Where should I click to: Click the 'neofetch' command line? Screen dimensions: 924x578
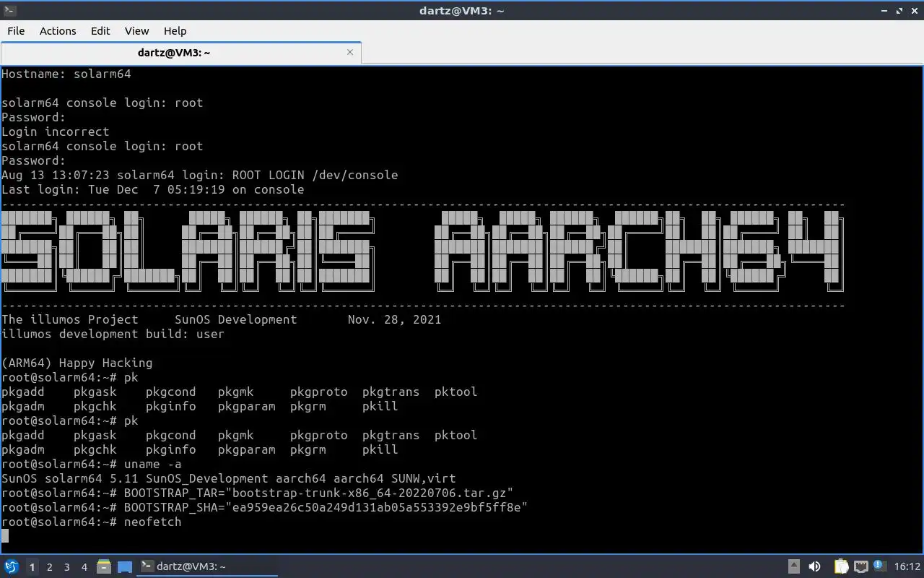click(92, 522)
